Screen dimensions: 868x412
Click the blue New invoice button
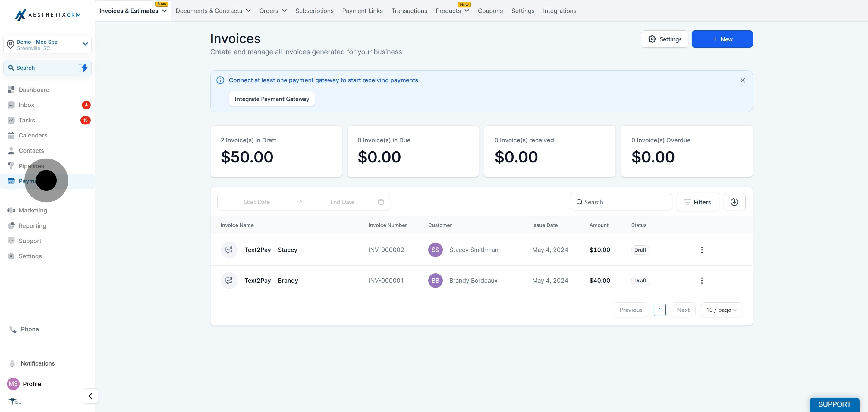tap(722, 39)
